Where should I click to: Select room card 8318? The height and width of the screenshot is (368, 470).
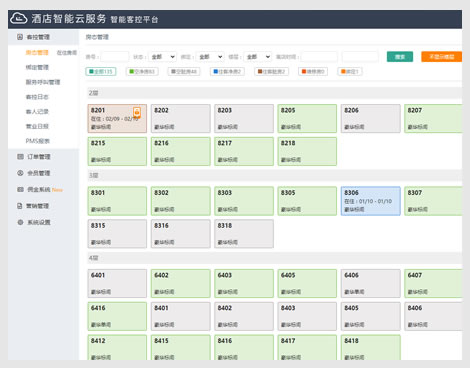point(244,234)
